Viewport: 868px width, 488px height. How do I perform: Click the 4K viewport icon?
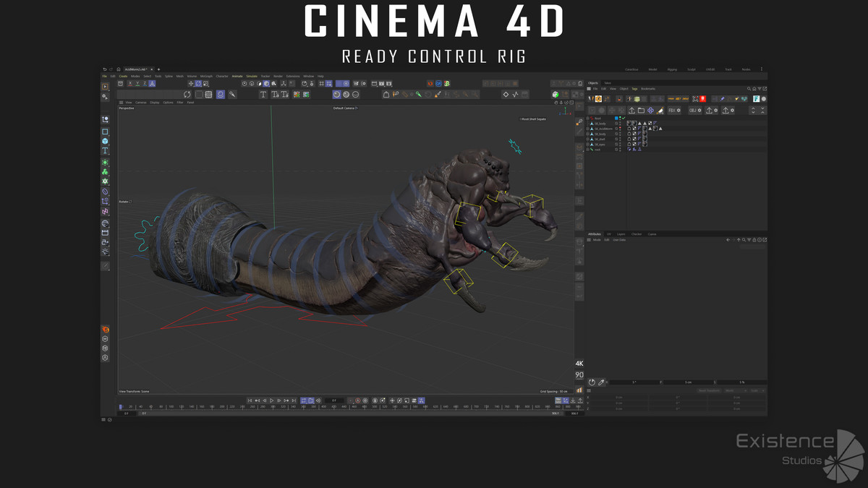579,363
